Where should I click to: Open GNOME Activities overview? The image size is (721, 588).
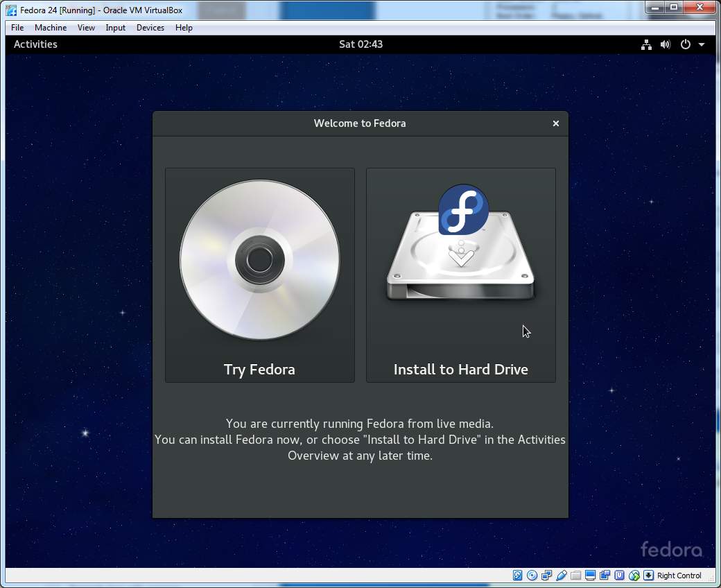pos(35,44)
